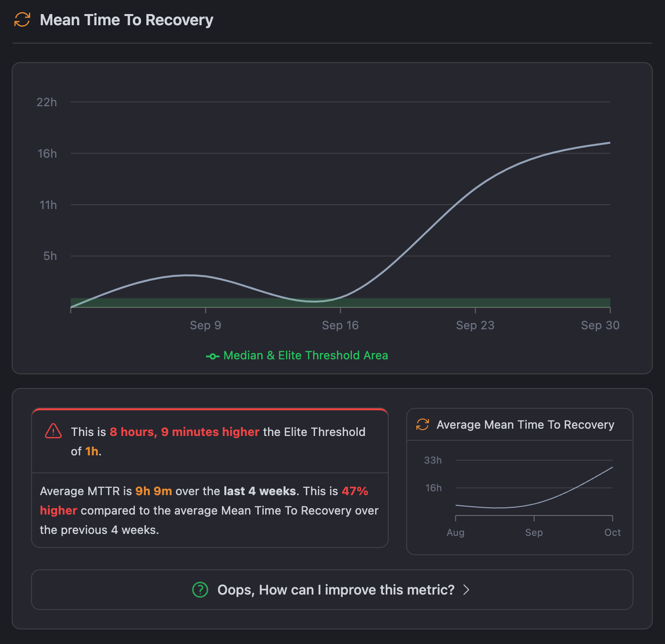665x644 pixels.
Task: Click the 'last 4 weeks' bold text
Action: 260,491
